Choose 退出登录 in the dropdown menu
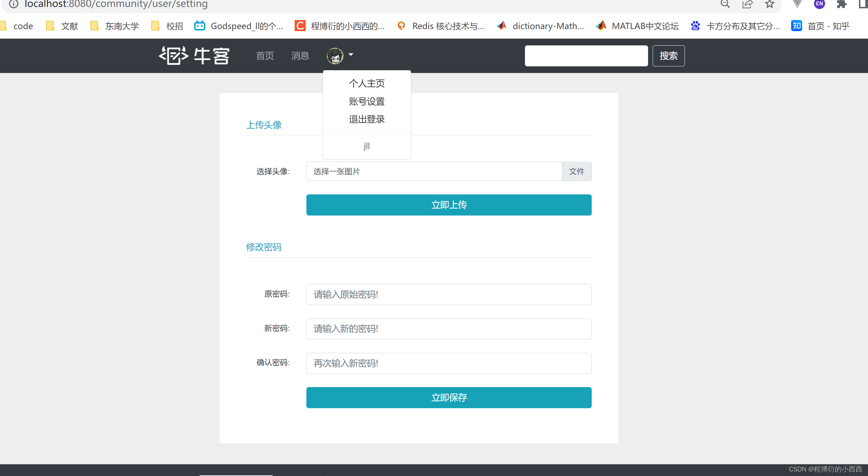Screen dimensions: 868x476 (x=367, y=119)
